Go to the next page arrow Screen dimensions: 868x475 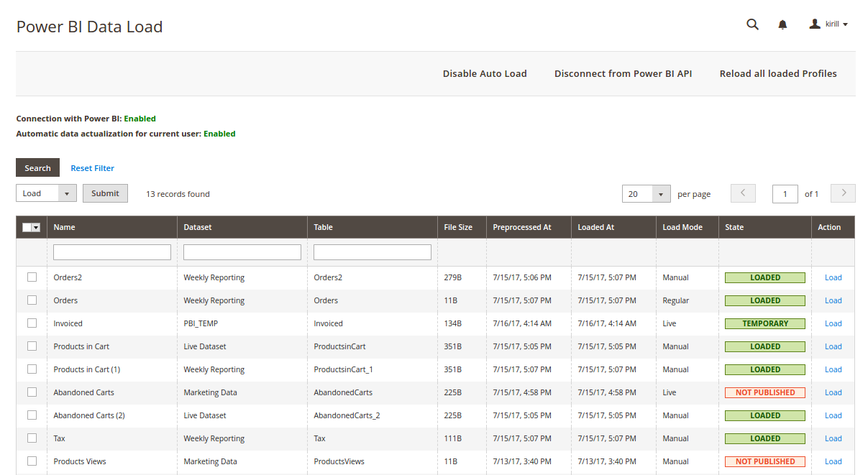(x=843, y=193)
